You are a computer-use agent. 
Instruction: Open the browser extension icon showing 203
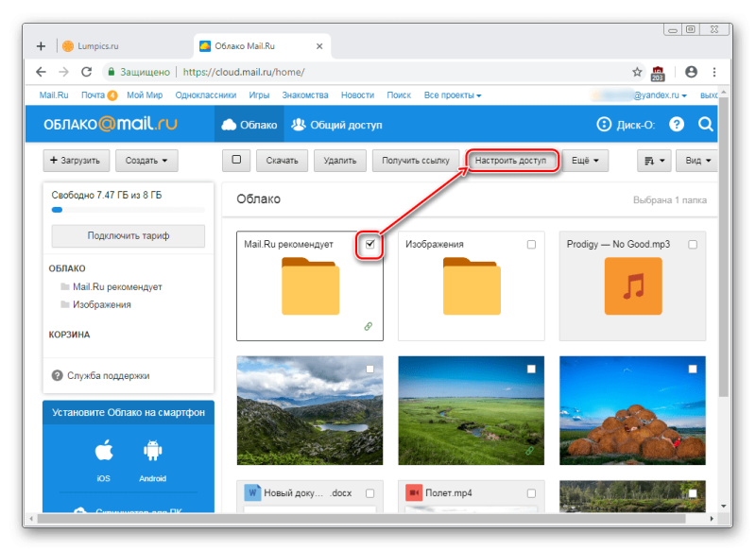(x=658, y=74)
